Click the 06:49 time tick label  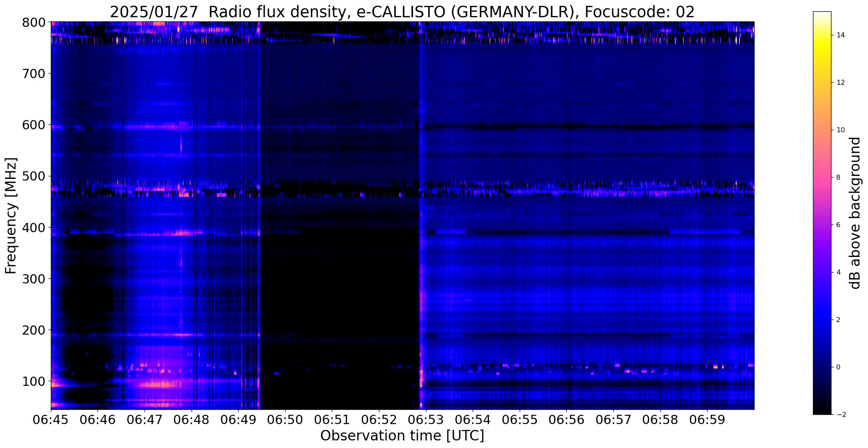tap(239, 420)
